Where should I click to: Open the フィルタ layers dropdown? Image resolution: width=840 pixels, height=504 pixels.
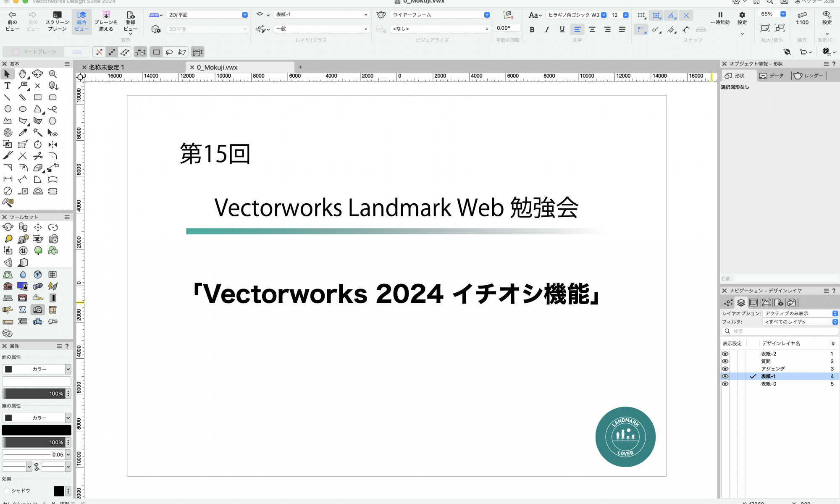click(x=801, y=322)
